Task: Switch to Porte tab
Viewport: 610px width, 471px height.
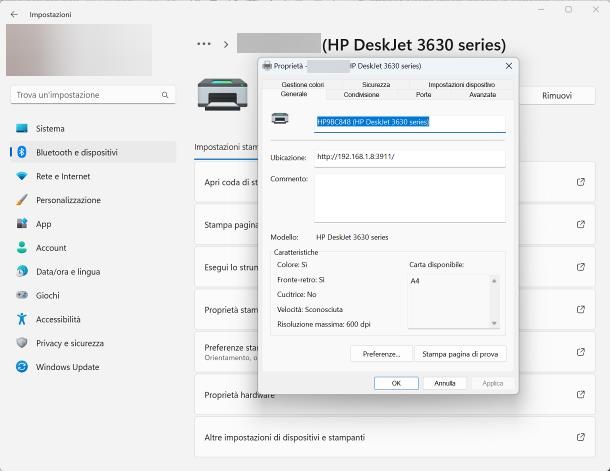Action: click(x=423, y=95)
